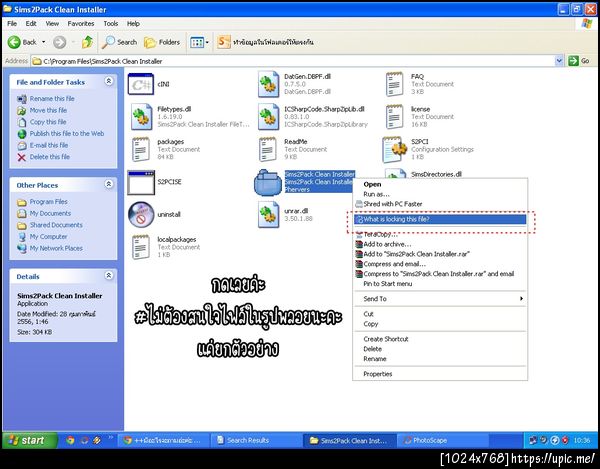Expand the Address bar dropdown
Screen dimensions: 600x469
click(559, 61)
